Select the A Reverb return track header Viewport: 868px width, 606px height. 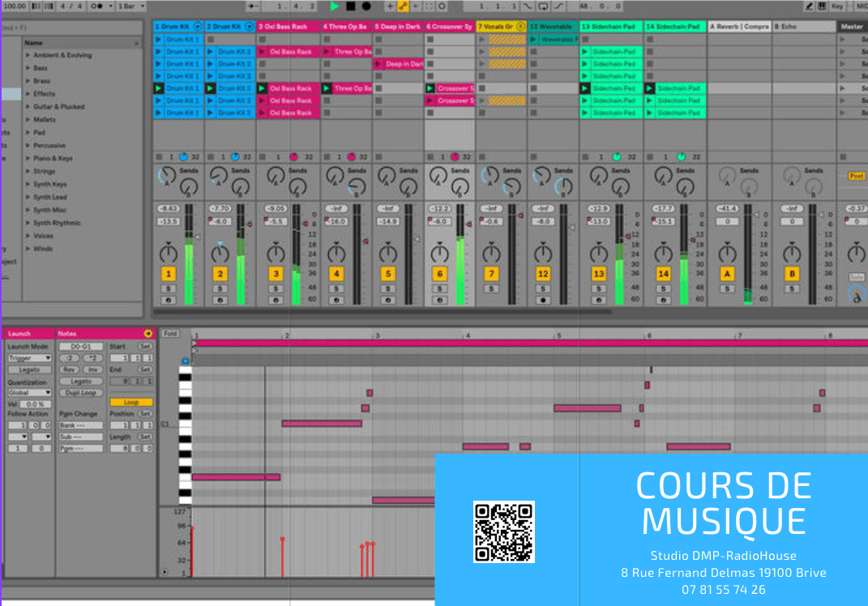tap(738, 27)
